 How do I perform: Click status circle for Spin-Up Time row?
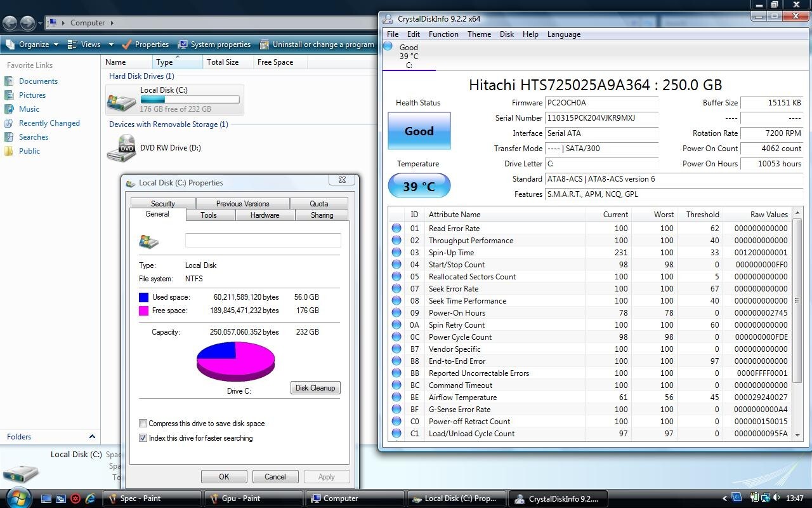(x=396, y=252)
